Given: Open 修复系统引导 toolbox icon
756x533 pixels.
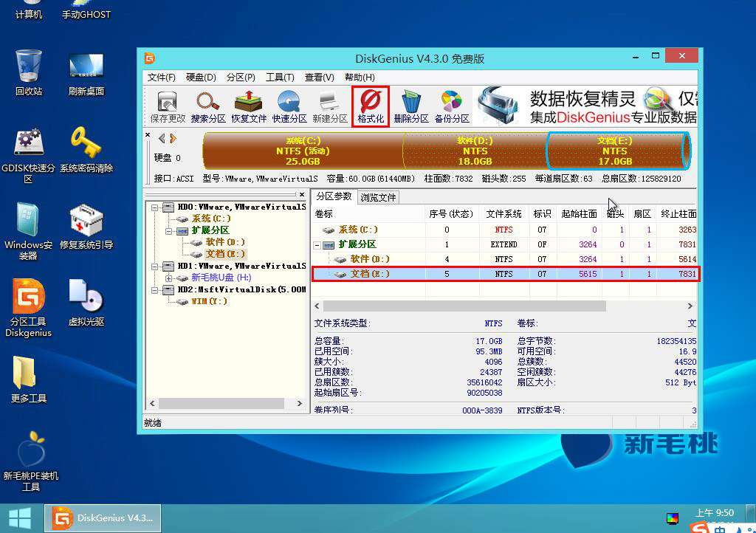Looking at the screenshot, I should [x=86, y=227].
